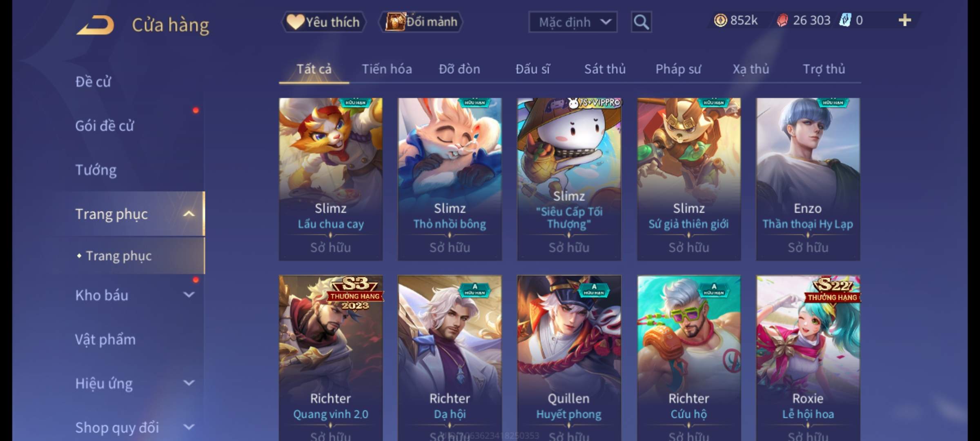
Task: Switch to the Sát thủ tab
Action: (605, 69)
